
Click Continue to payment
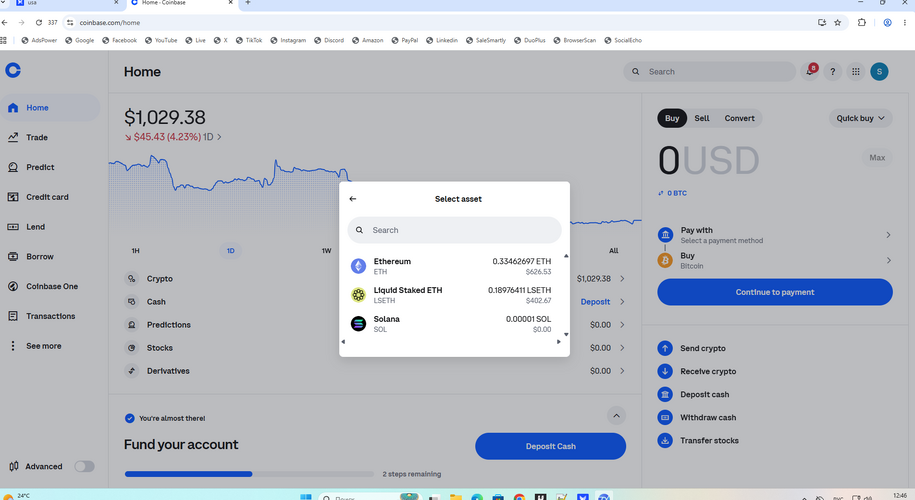point(775,292)
